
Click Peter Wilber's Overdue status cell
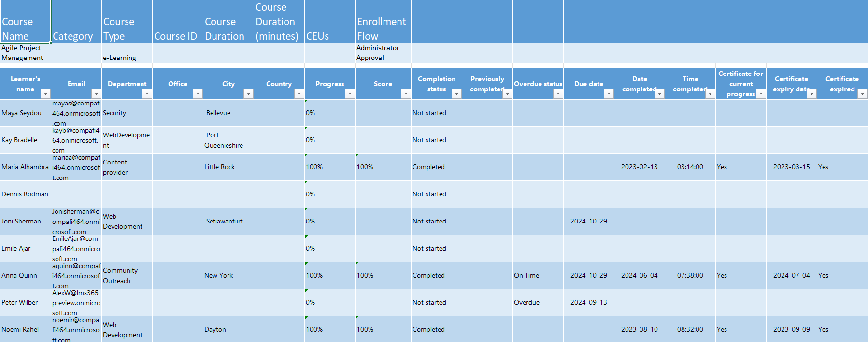pos(538,302)
